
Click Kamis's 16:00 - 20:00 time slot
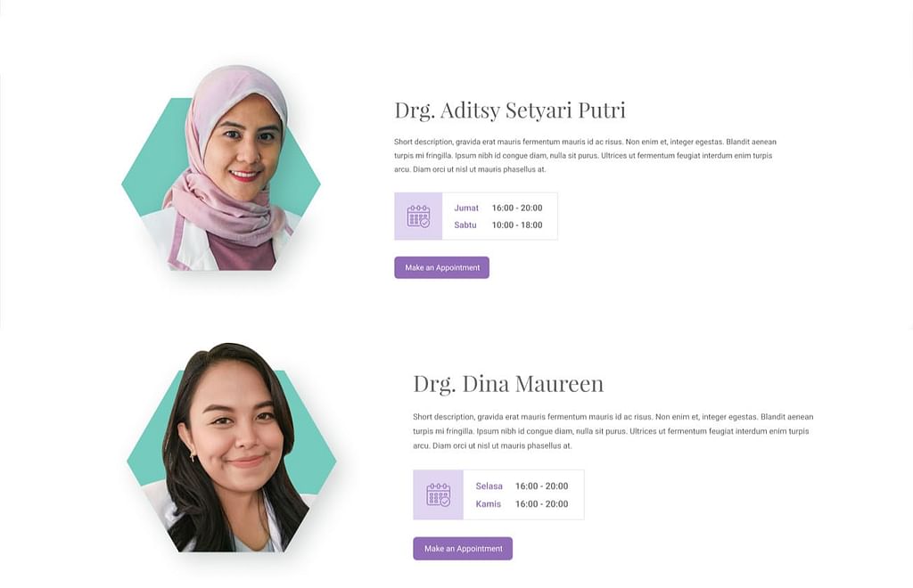pyautogui.click(x=541, y=504)
